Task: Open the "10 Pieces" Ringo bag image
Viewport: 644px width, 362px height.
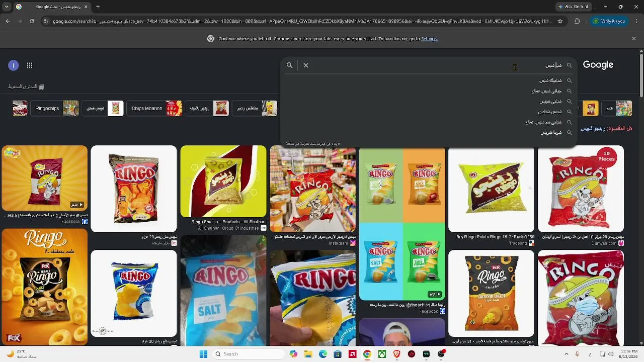Action: pos(581,189)
